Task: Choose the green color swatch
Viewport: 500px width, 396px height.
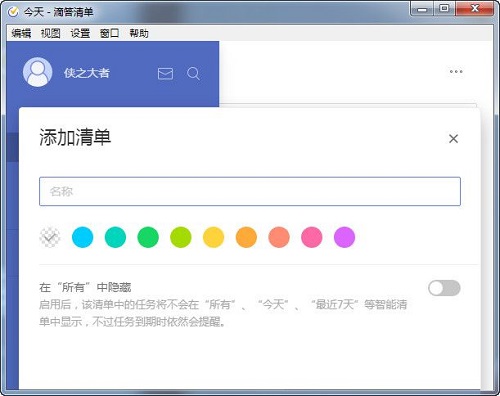Action: click(x=148, y=237)
